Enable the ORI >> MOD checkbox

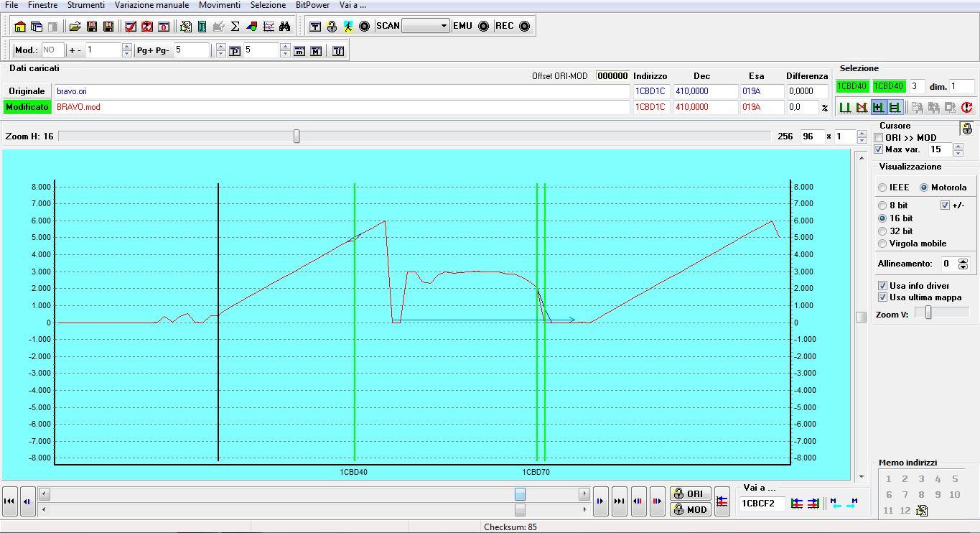click(x=879, y=138)
